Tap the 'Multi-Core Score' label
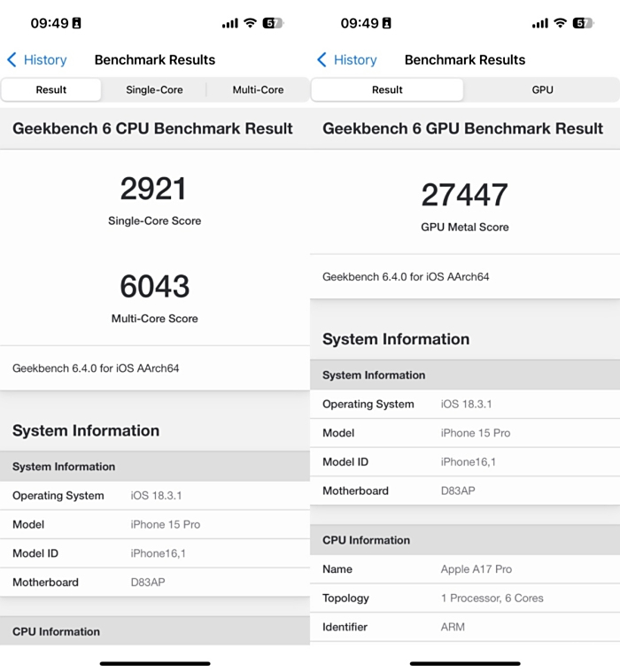This screenshot has width=620, height=672. (154, 319)
